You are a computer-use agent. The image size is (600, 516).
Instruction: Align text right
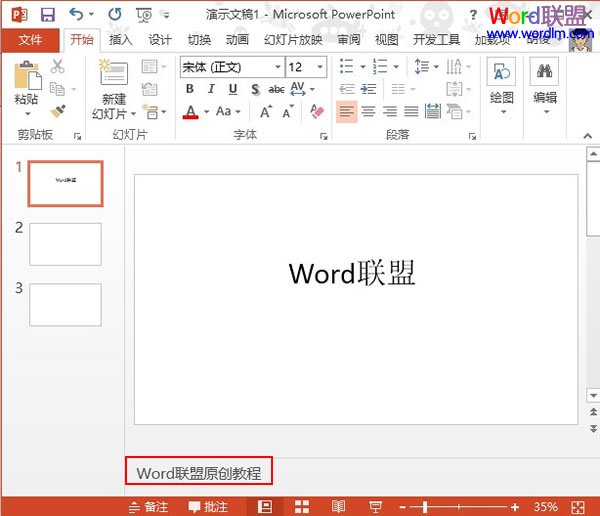pyautogui.click(x=390, y=111)
